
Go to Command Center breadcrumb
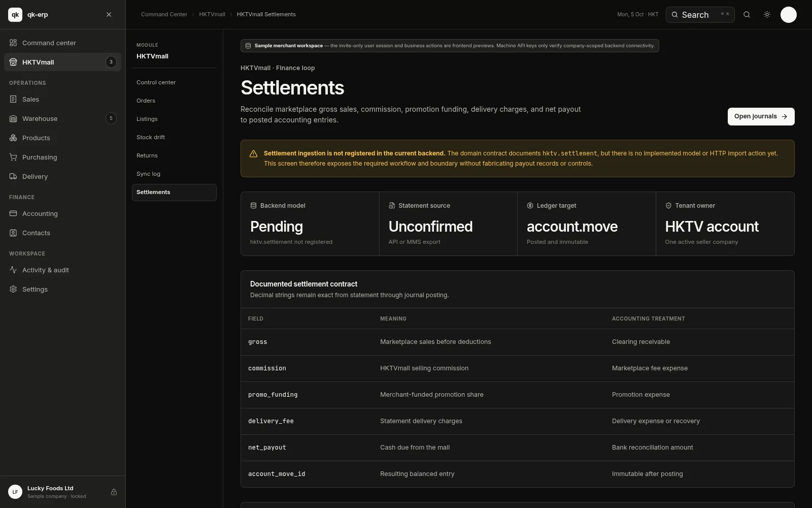click(x=164, y=14)
